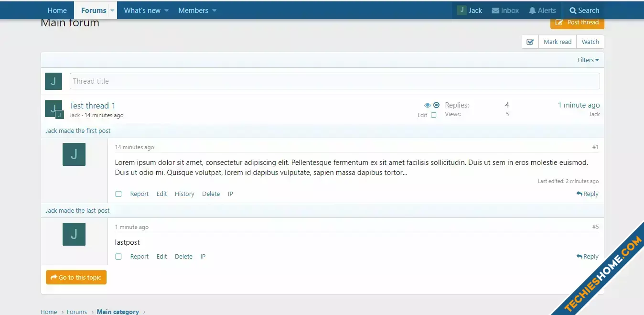Screen dimensions: 644x315
Task: Click the Jack author name under Test thread 1
Action: click(x=75, y=115)
